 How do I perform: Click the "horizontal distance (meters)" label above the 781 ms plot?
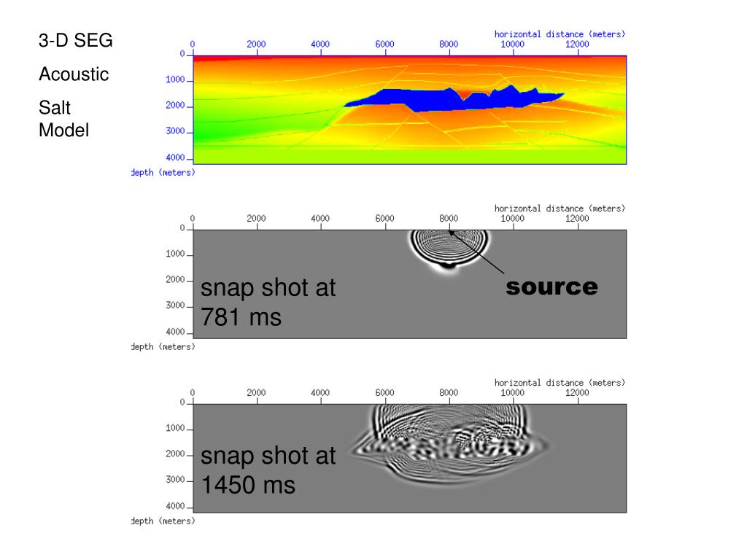pos(560,209)
